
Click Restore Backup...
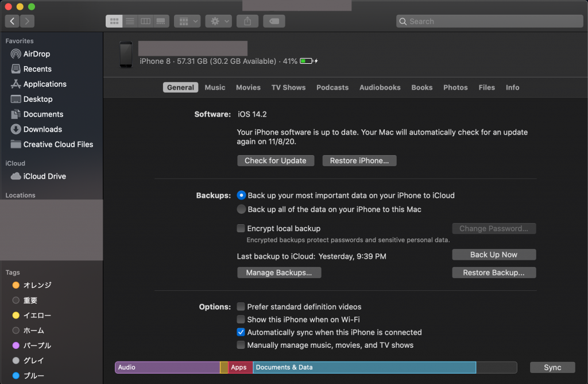click(494, 272)
